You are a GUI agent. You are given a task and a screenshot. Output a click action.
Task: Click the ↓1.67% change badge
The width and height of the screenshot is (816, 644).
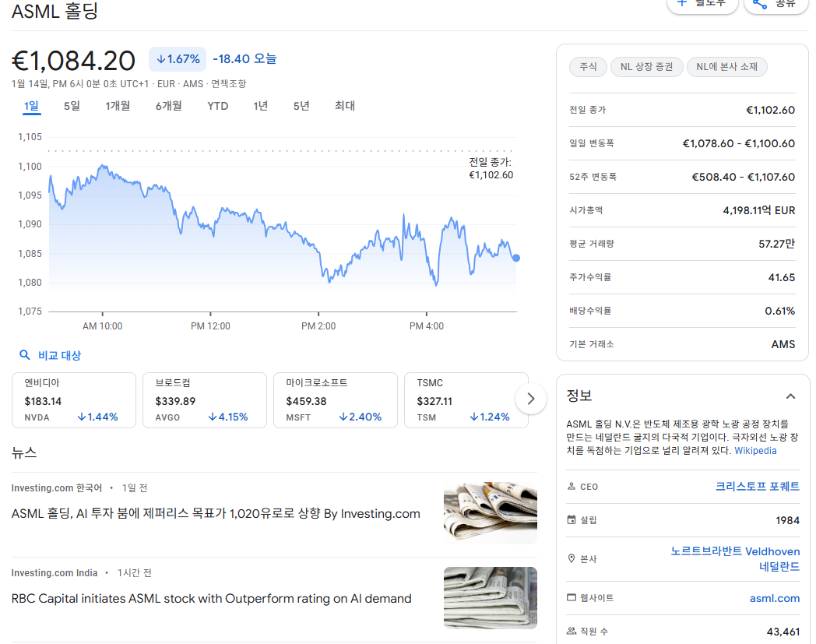click(178, 59)
